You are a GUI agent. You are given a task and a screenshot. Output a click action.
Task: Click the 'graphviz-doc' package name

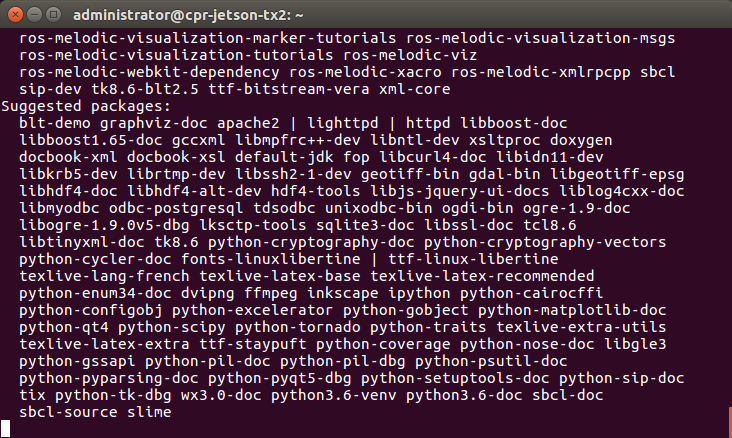coord(151,122)
